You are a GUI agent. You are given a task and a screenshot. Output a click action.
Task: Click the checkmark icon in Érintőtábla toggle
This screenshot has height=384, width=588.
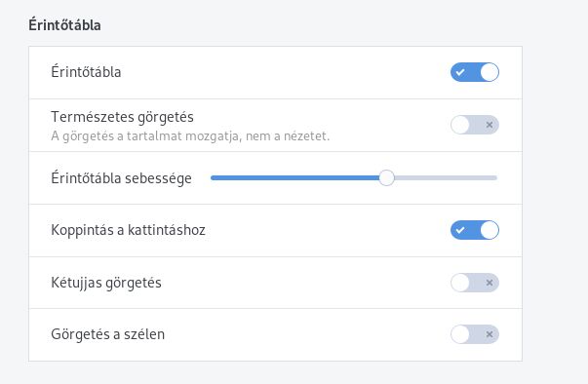(460, 72)
